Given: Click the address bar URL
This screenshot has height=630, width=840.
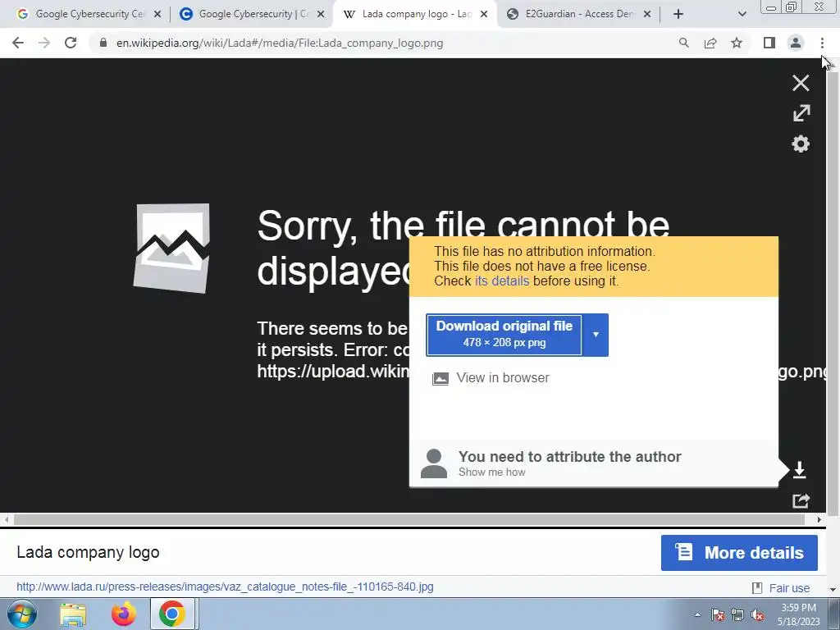Looking at the screenshot, I should pyautogui.click(x=280, y=43).
